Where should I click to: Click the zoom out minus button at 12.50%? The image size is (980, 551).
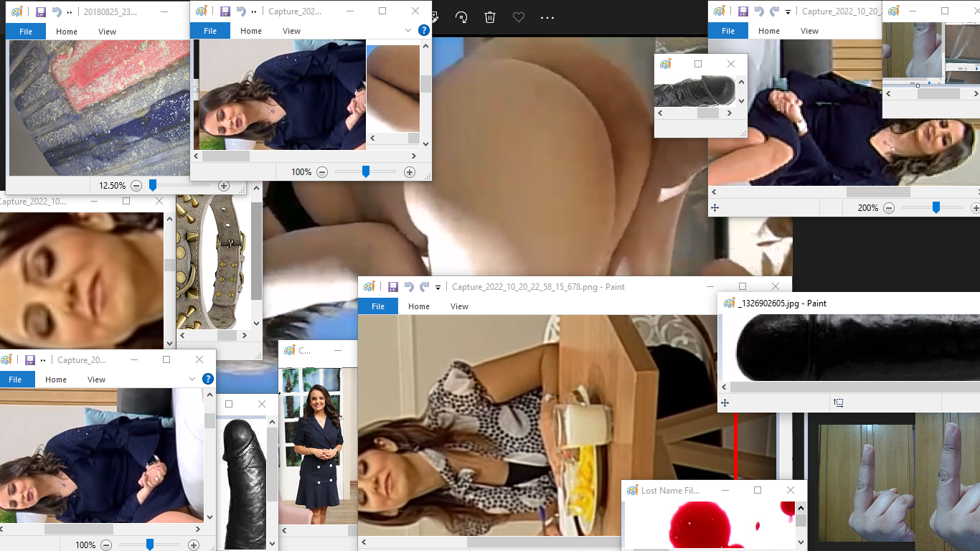coord(136,185)
